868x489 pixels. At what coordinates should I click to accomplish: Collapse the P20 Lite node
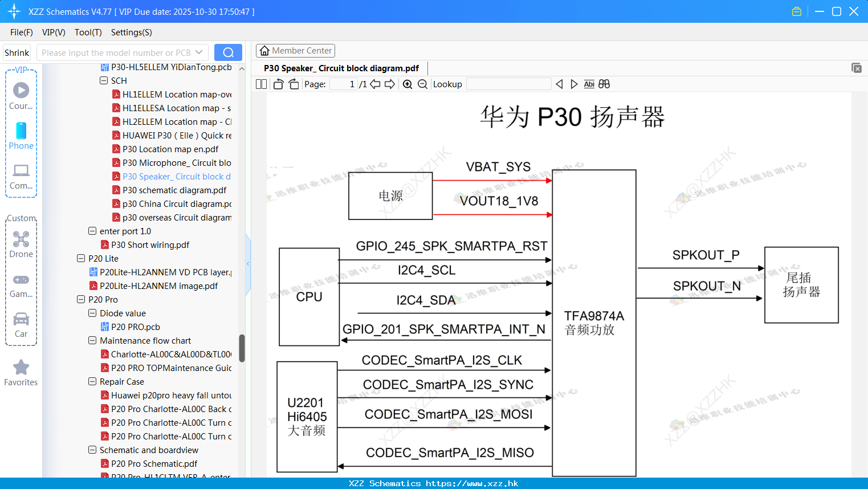pyautogui.click(x=81, y=258)
